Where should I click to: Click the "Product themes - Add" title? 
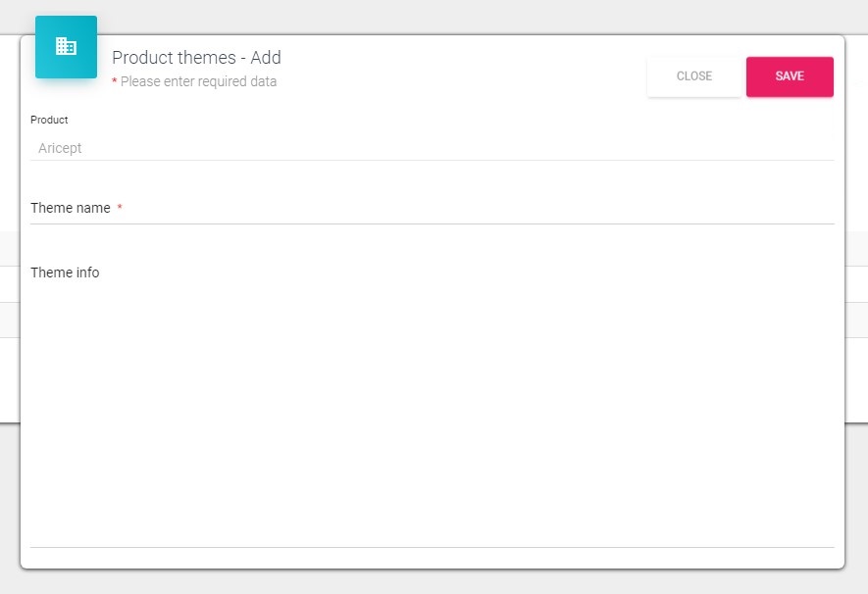(x=196, y=58)
